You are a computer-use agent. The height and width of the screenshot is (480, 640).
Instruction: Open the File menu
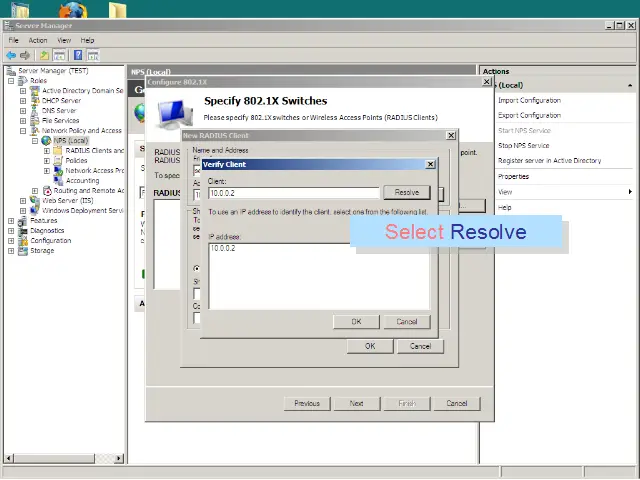13,40
